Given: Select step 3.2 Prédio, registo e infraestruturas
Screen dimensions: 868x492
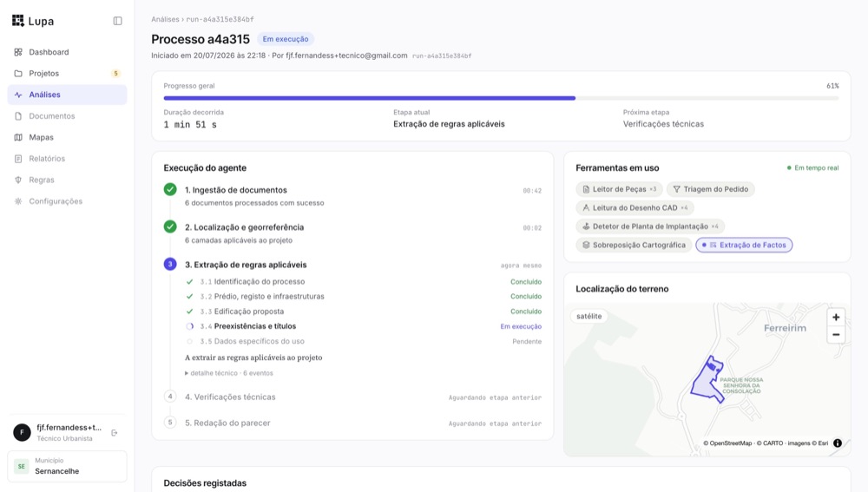Looking at the screenshot, I should pos(363,297).
